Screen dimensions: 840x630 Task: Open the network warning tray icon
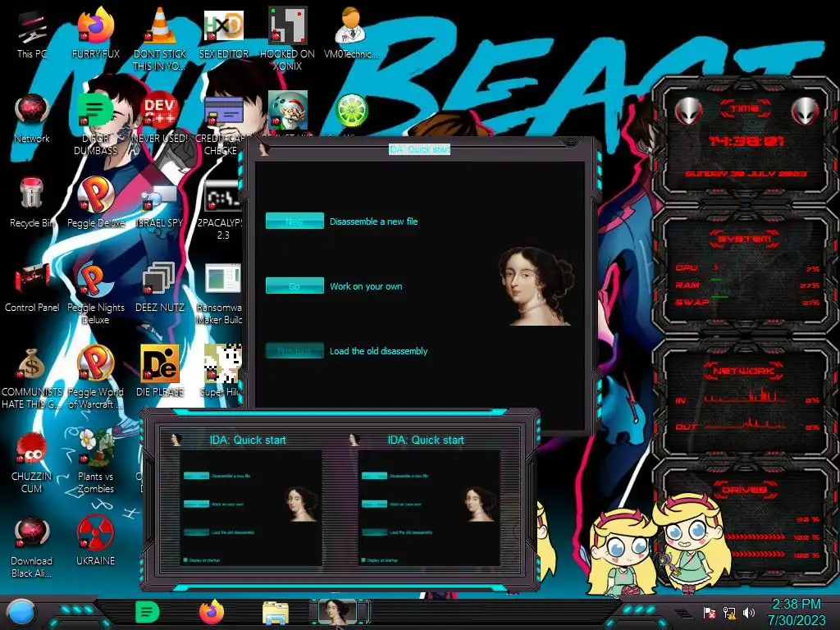coord(729,613)
